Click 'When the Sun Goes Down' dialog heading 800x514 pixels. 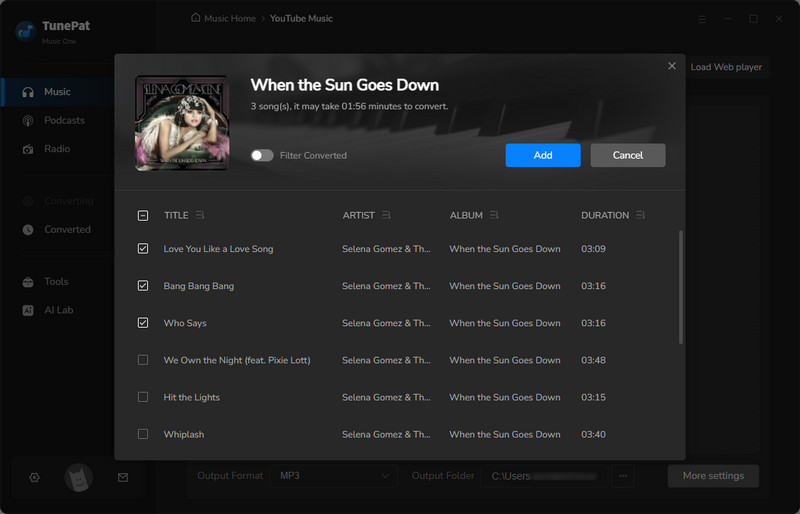point(344,85)
